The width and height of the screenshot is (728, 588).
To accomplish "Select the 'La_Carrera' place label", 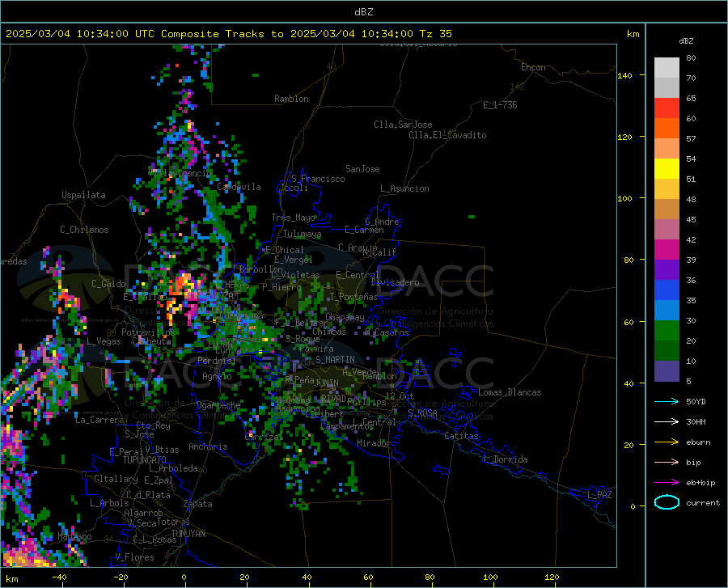I will pos(99,420).
